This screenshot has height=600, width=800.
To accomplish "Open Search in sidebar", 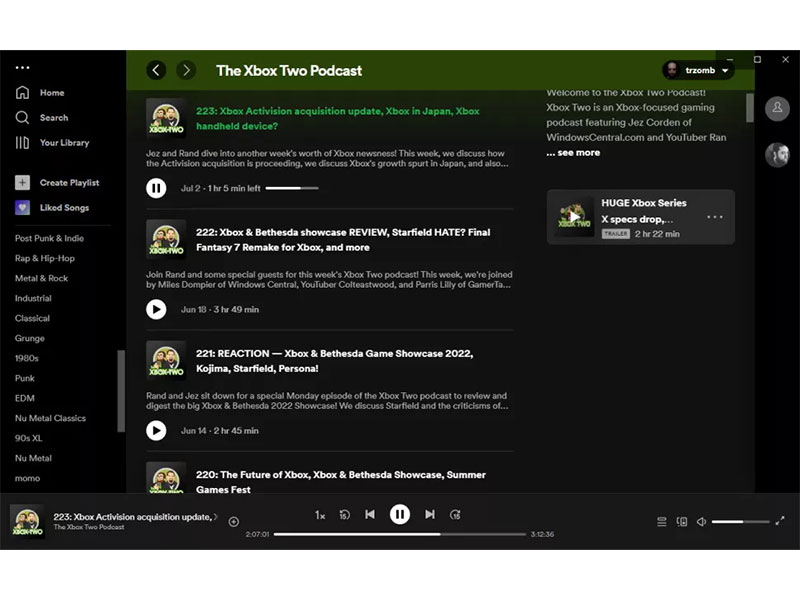I will click(41, 117).
